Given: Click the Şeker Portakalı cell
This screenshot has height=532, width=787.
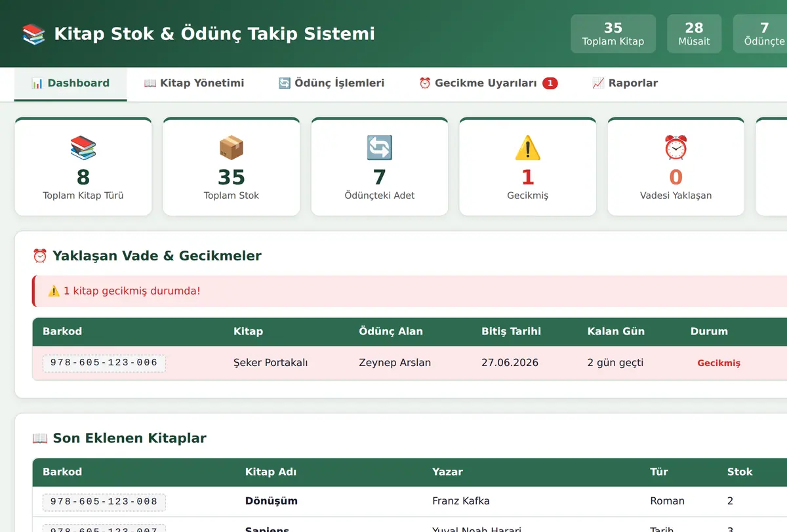Looking at the screenshot, I should click(271, 363).
